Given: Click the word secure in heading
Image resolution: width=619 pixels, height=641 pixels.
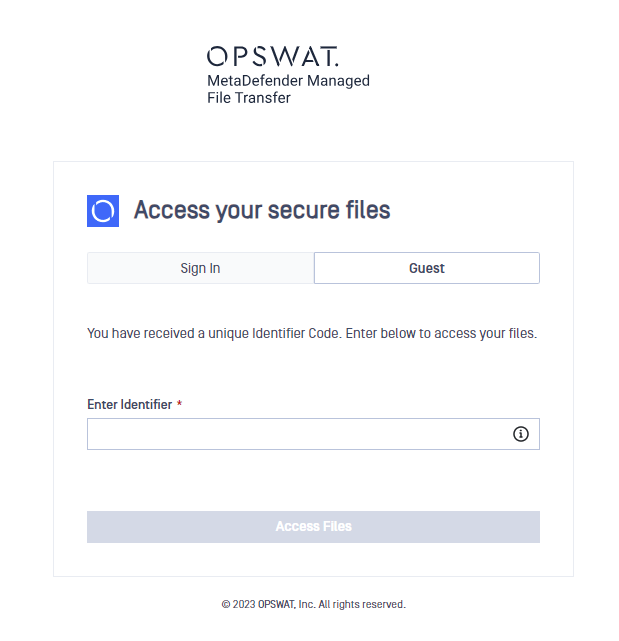Looking at the screenshot, I should click(x=303, y=210).
